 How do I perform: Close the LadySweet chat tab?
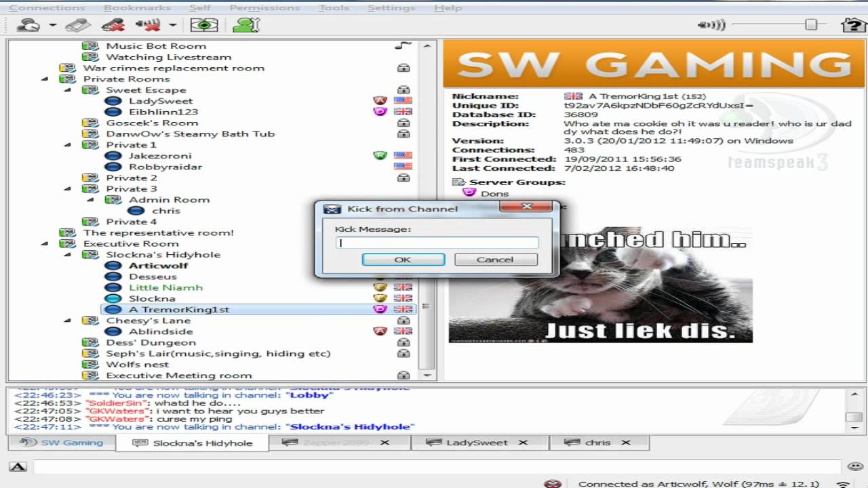[x=523, y=443]
